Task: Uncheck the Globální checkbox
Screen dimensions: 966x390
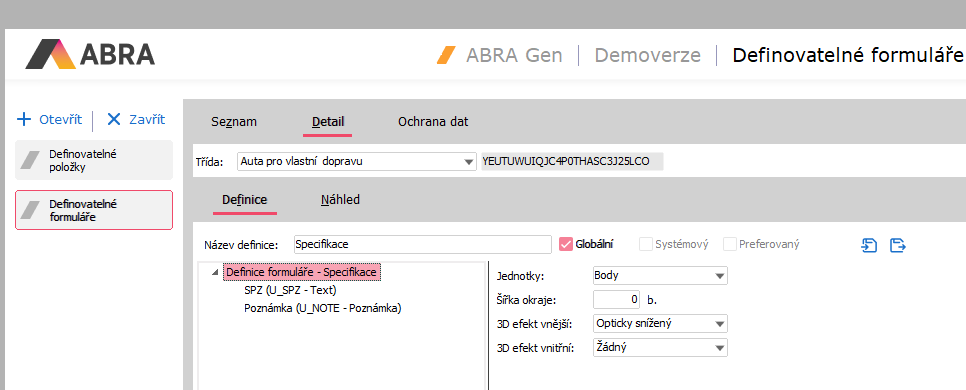Action: 566,244
